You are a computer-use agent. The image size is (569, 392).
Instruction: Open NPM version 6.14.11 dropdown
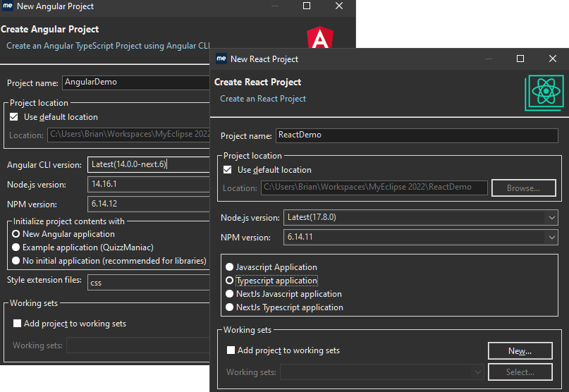tap(551, 238)
